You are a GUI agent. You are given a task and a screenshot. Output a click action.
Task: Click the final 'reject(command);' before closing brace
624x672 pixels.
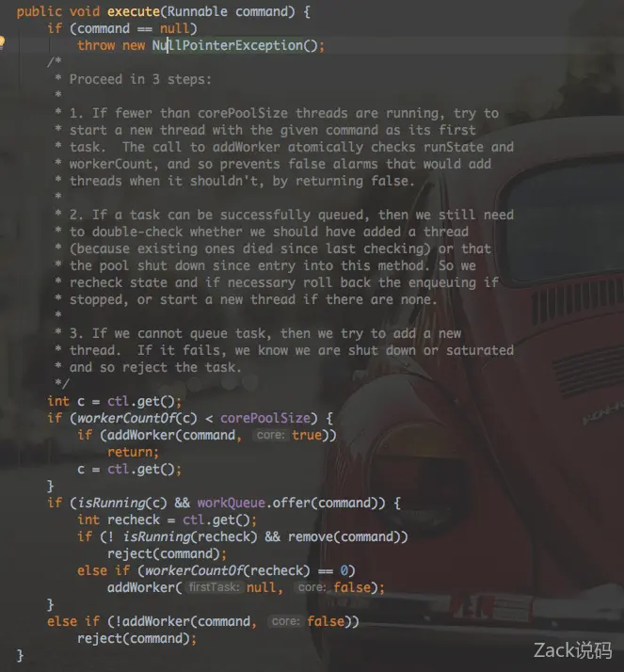136,638
